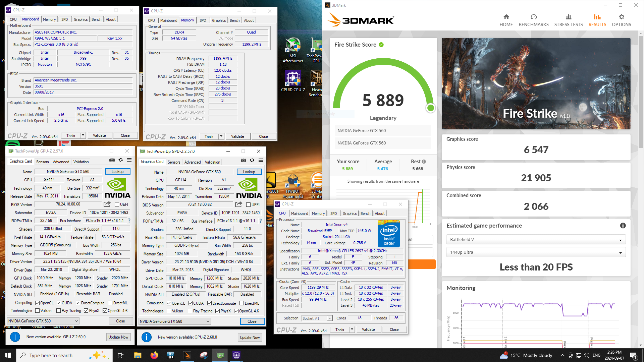Open RESULTS section in 3DMark

[x=597, y=20]
